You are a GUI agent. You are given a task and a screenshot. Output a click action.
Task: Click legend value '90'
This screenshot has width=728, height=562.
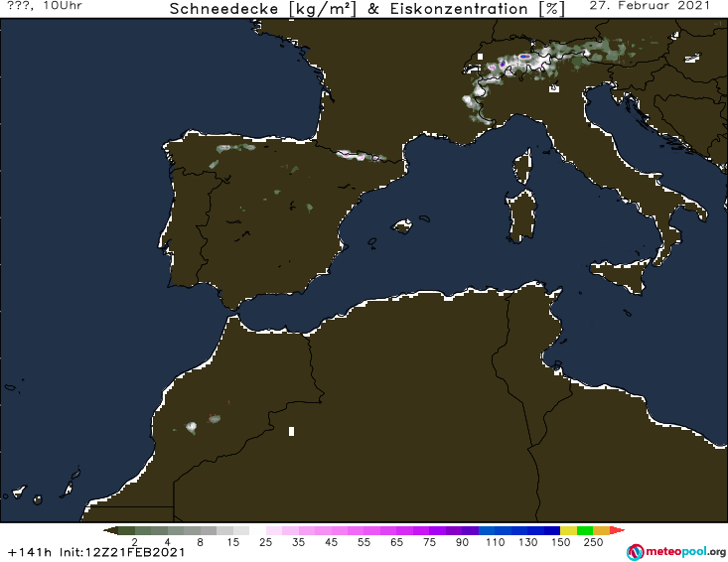(462, 542)
